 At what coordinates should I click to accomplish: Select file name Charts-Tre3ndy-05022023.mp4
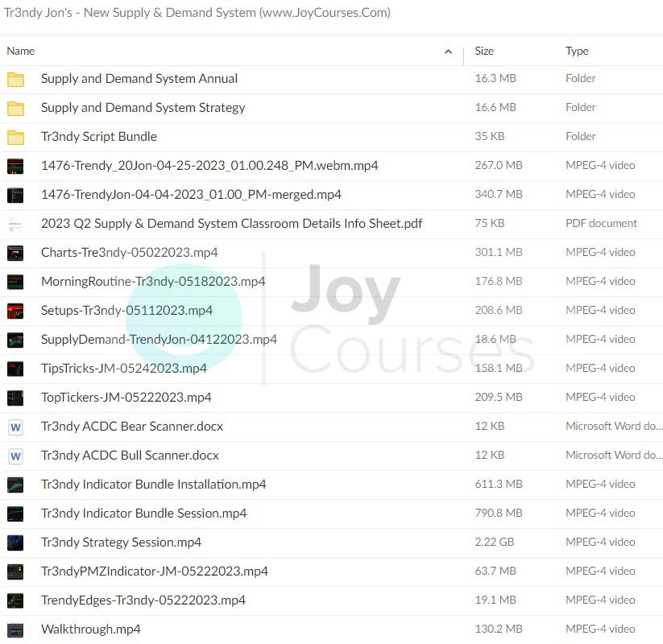point(130,252)
